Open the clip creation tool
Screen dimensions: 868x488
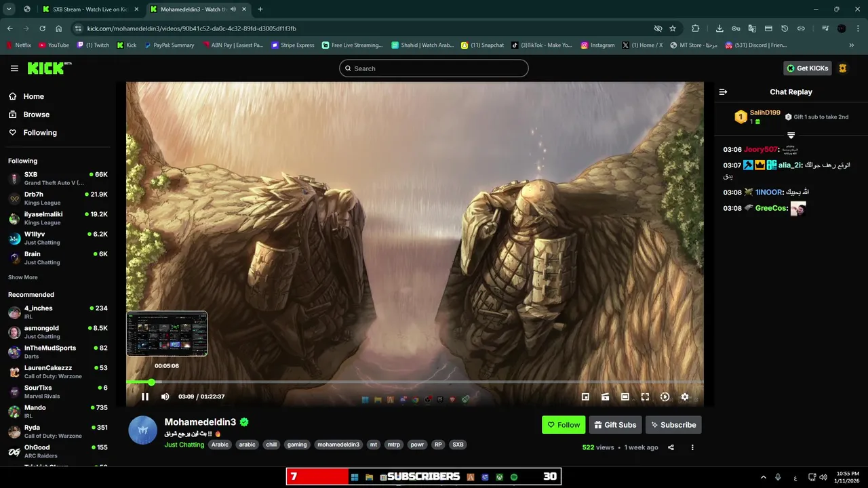605,397
